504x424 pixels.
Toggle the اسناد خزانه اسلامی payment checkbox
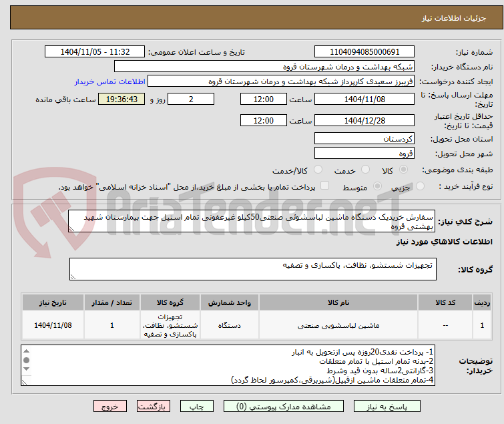click(x=325, y=186)
